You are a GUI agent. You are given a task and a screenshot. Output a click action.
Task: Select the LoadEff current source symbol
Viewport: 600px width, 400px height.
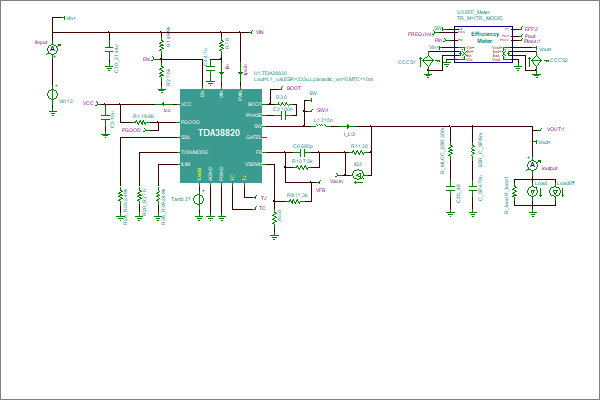[x=555, y=191]
